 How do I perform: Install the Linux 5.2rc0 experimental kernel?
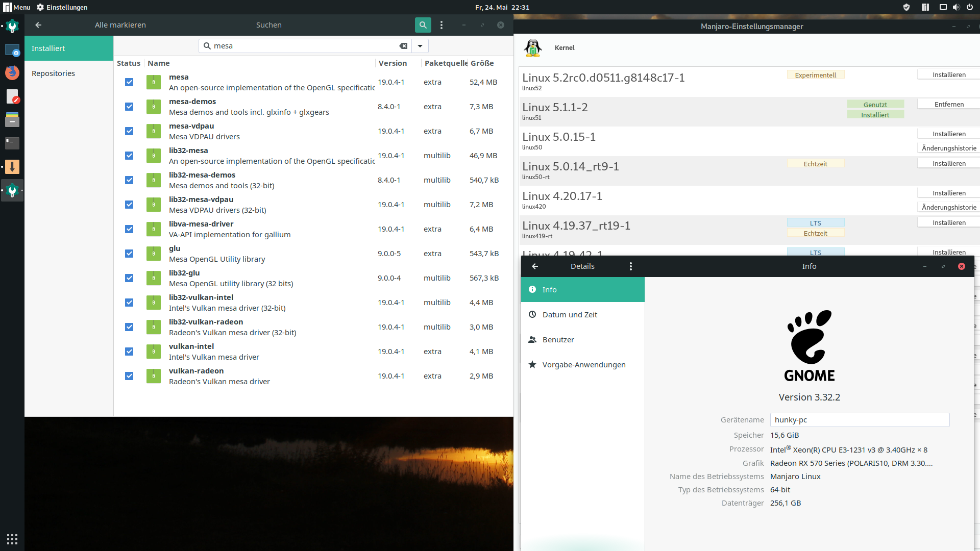pyautogui.click(x=948, y=74)
